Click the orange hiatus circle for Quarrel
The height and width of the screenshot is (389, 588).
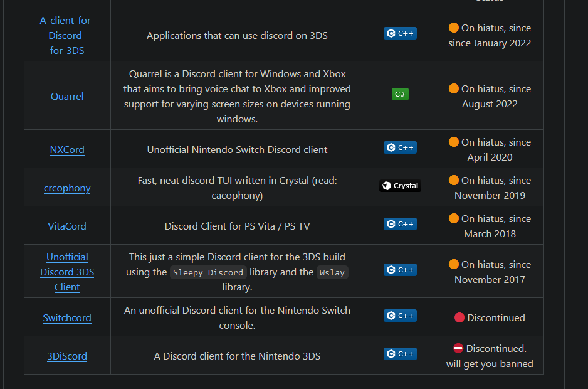(454, 88)
